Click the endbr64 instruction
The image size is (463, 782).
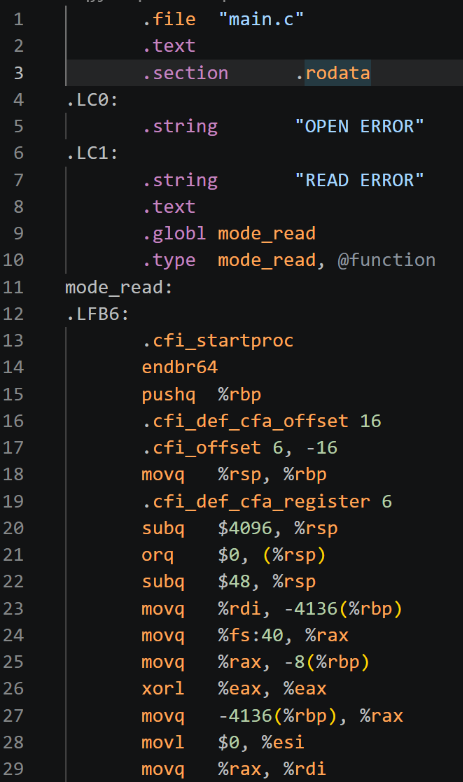click(x=180, y=367)
